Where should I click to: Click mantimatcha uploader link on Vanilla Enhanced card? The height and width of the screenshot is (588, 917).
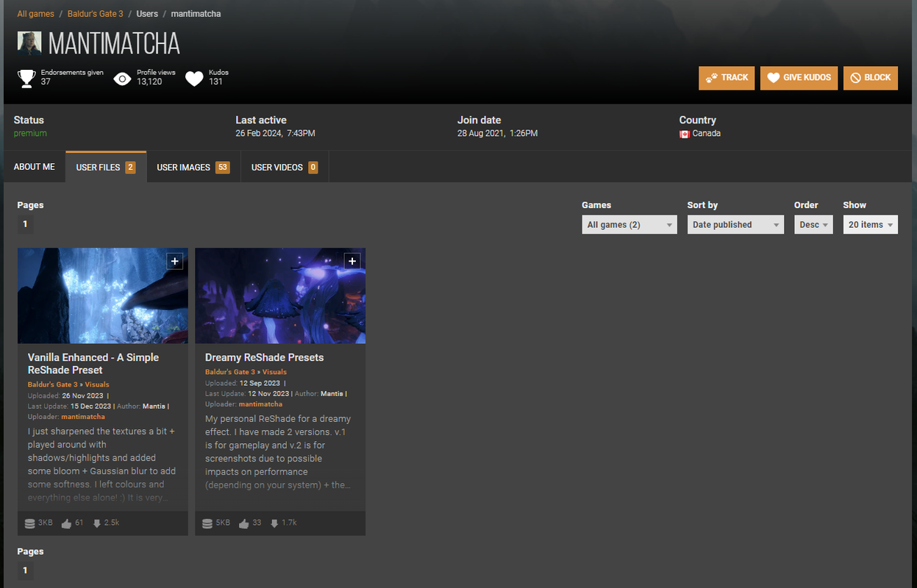click(x=83, y=417)
